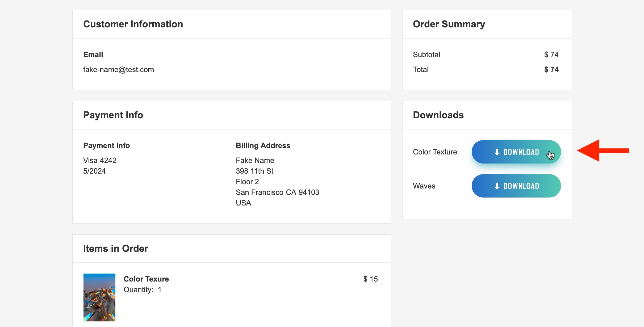Click the Order Summary heading
This screenshot has height=327, width=644.
point(449,24)
